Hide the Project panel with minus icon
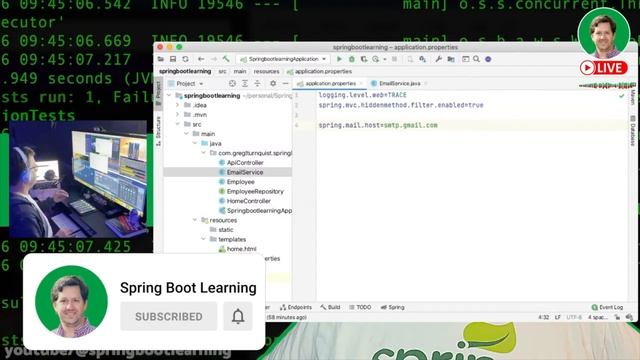Viewport: 640px width, 360px height. click(285, 83)
